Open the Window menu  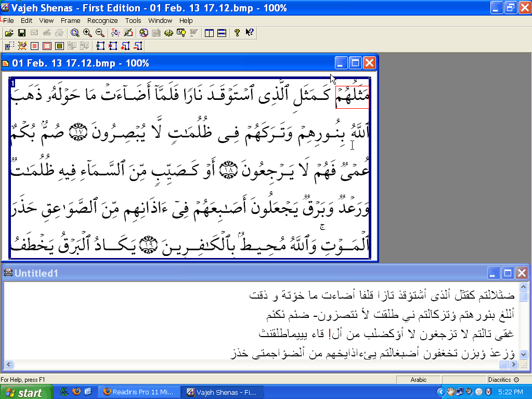(160, 21)
